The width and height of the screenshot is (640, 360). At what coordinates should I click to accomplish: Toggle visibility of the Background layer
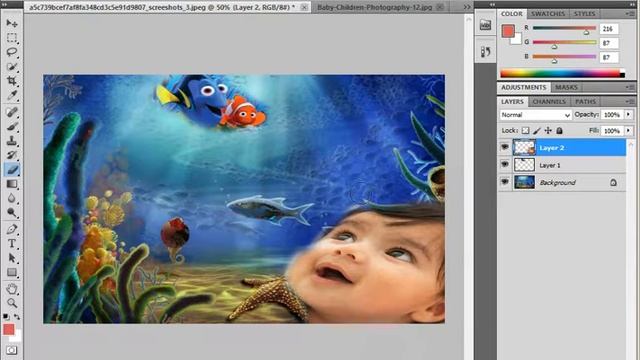pos(504,182)
